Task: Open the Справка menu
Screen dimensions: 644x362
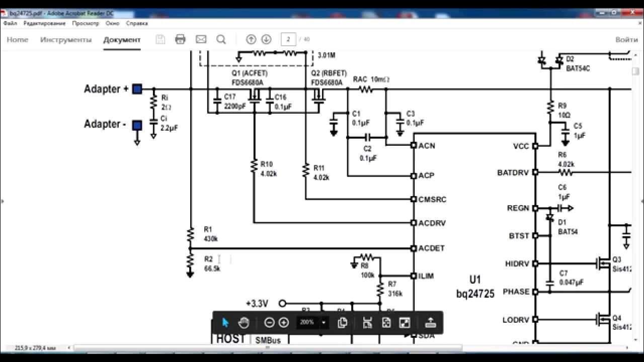Action: click(x=137, y=23)
